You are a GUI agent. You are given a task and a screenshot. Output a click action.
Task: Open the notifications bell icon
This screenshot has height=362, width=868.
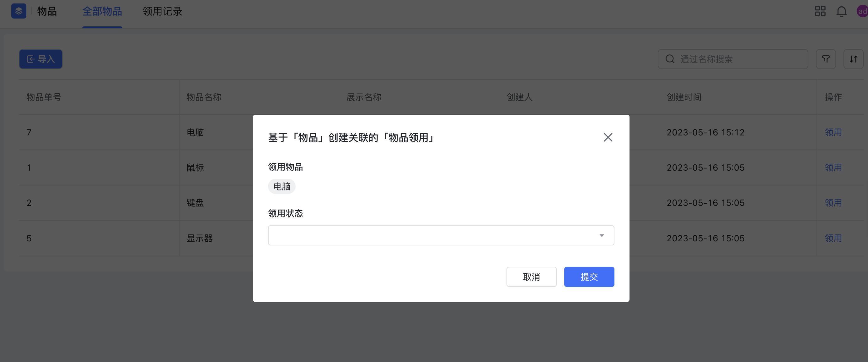[x=841, y=11]
